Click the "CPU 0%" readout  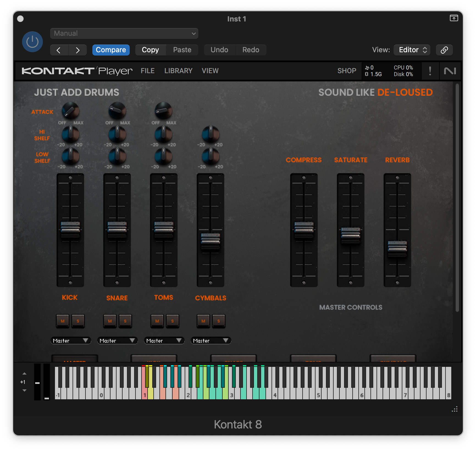(403, 68)
